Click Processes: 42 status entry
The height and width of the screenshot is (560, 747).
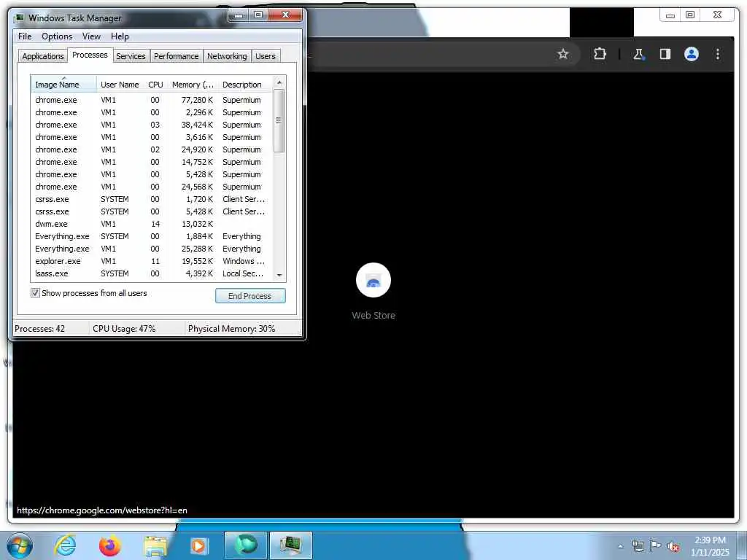point(39,329)
